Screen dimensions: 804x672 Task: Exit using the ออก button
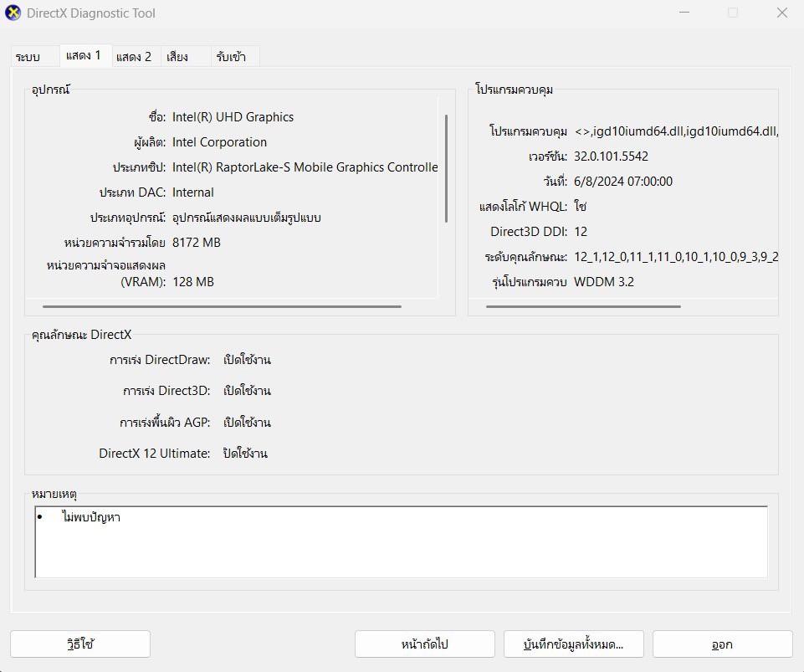click(x=720, y=644)
